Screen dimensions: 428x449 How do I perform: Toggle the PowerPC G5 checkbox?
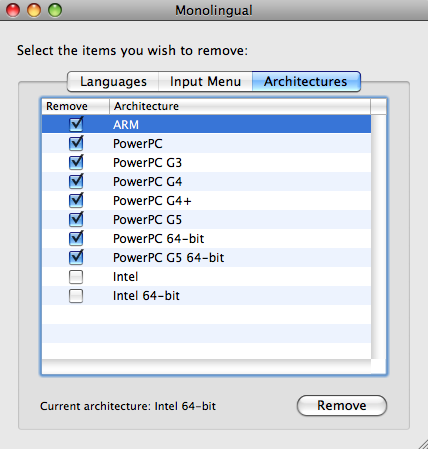pos(76,220)
